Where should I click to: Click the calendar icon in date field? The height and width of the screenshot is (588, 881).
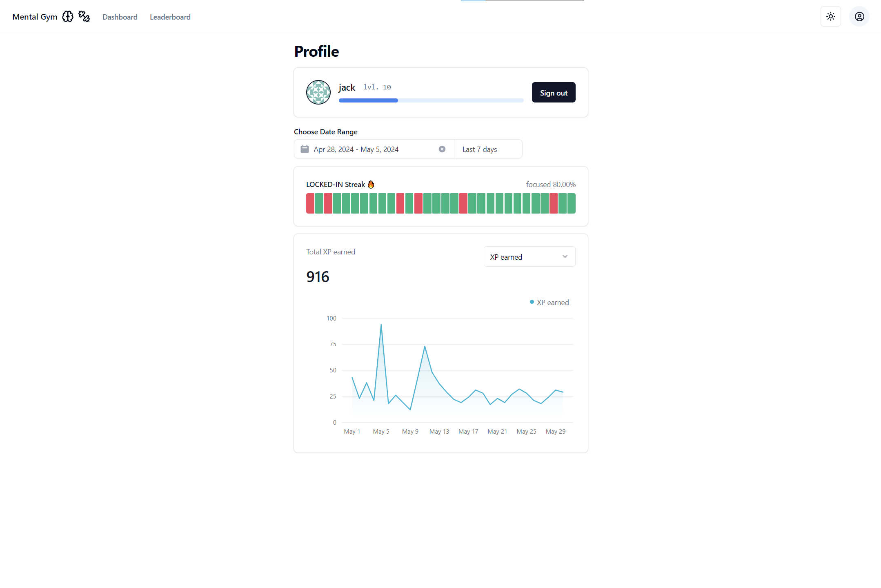(x=305, y=149)
